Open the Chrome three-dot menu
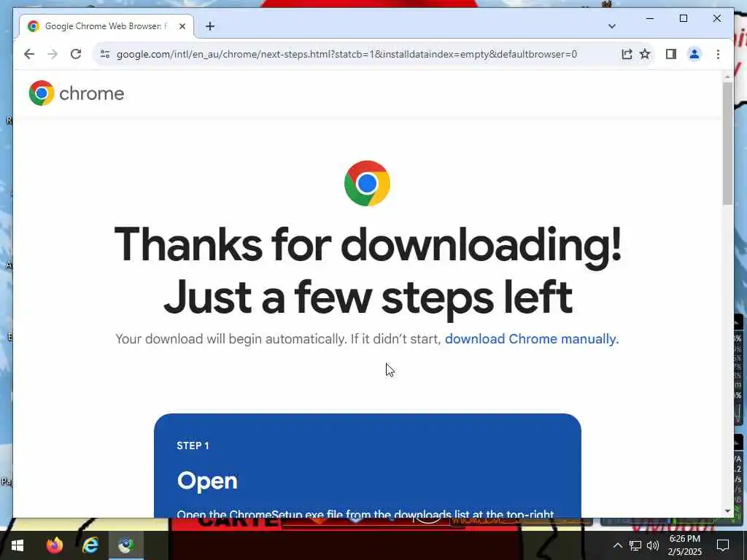 (x=718, y=54)
